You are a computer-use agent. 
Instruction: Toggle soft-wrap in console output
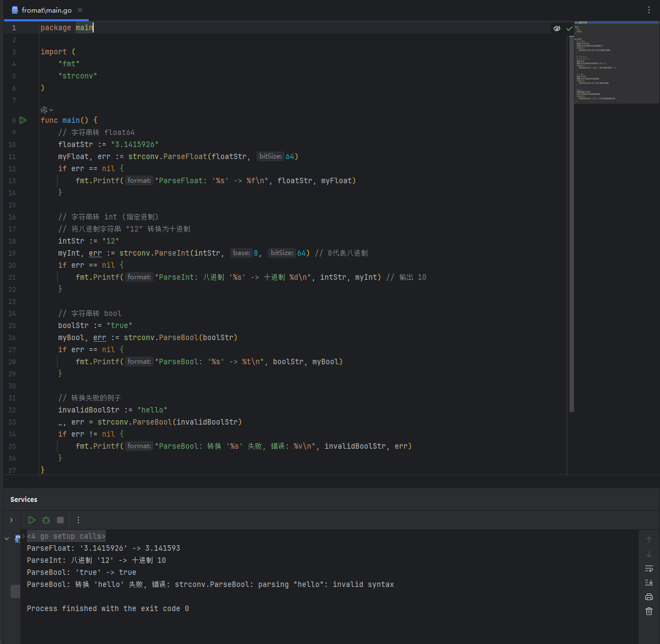click(649, 568)
